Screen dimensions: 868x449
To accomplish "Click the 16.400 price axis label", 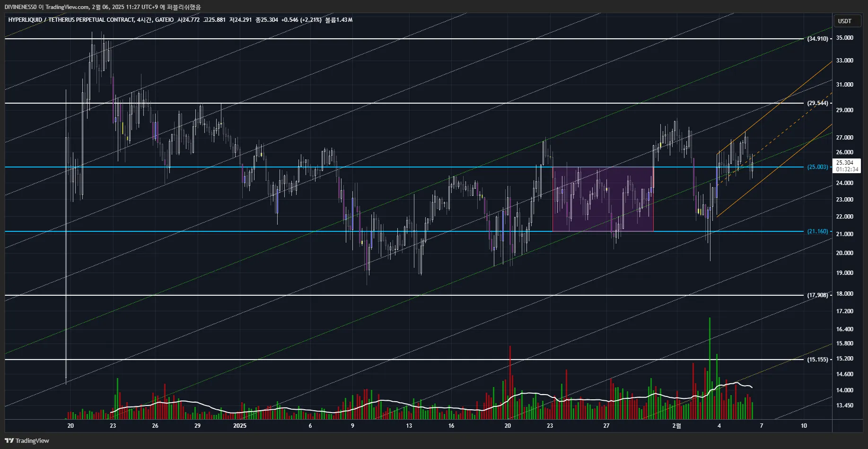I will tap(845, 329).
